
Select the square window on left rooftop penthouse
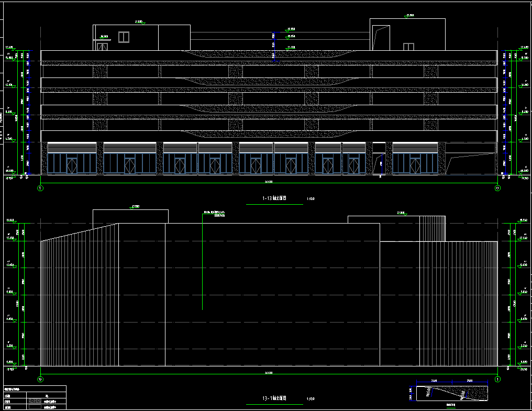pyautogui.click(x=124, y=37)
